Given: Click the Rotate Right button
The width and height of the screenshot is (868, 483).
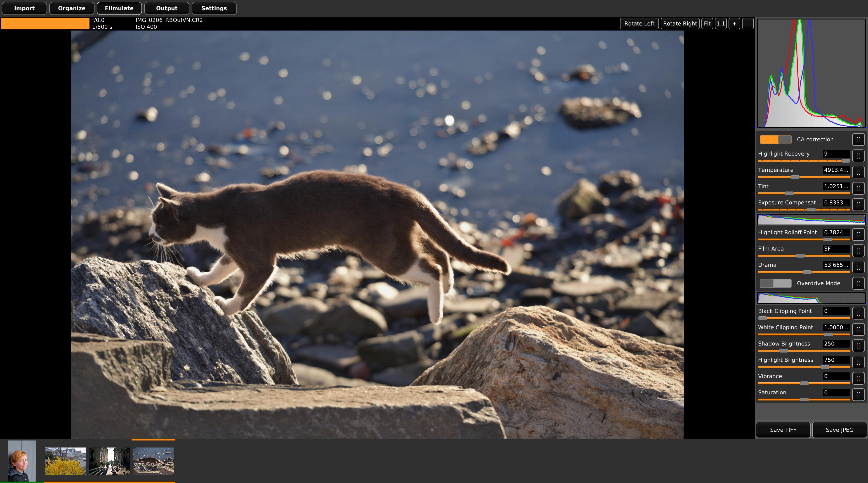Looking at the screenshot, I should (x=680, y=24).
